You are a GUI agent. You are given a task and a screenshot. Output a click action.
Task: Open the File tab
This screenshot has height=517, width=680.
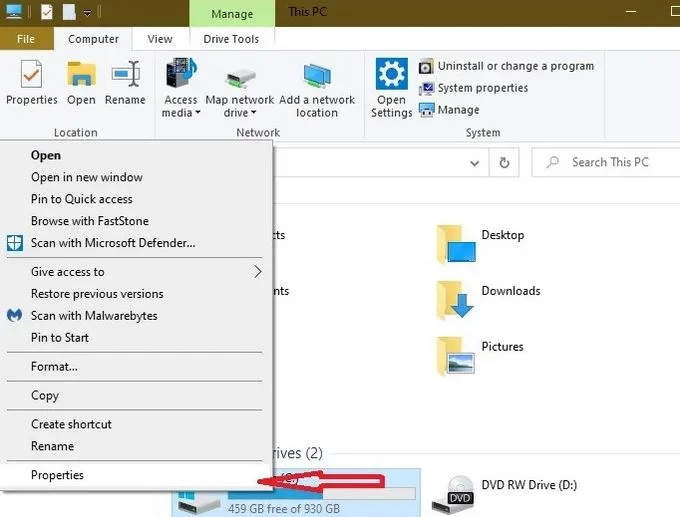tap(26, 39)
